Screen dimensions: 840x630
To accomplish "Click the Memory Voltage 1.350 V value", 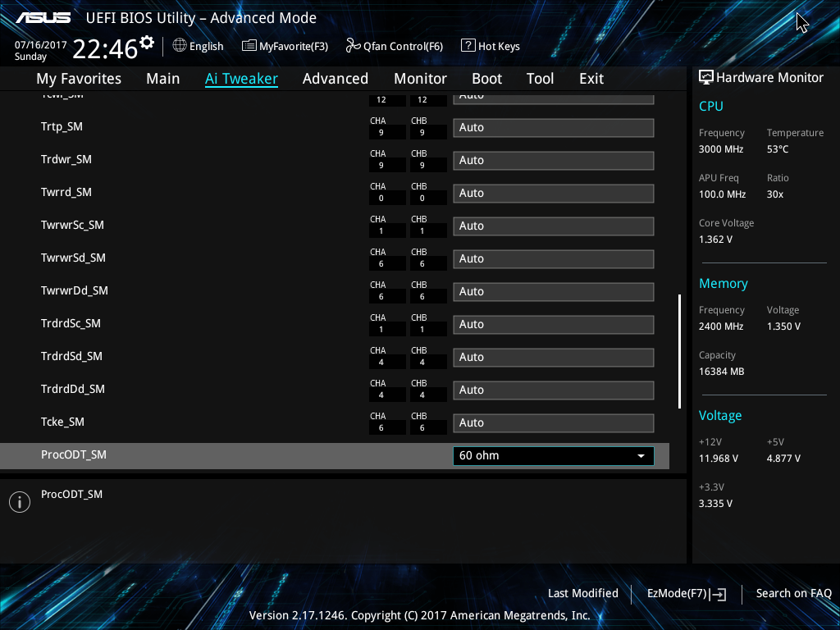I will (x=783, y=326).
